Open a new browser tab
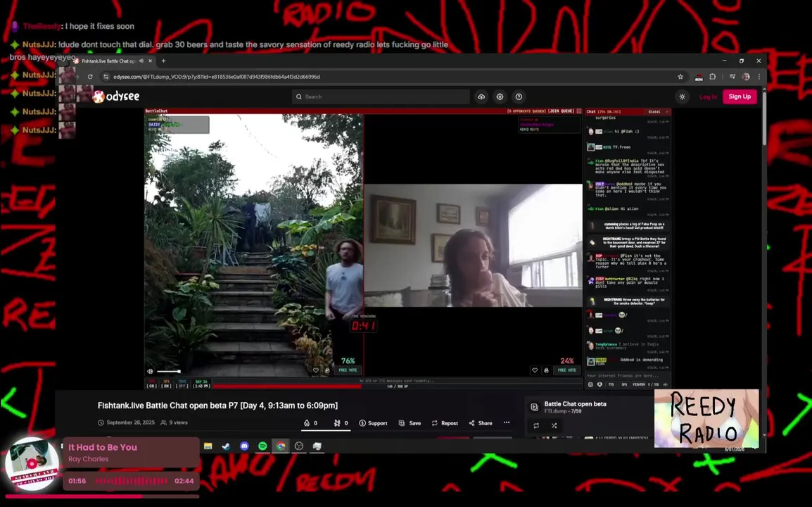This screenshot has height=507, width=812. pyautogui.click(x=164, y=61)
